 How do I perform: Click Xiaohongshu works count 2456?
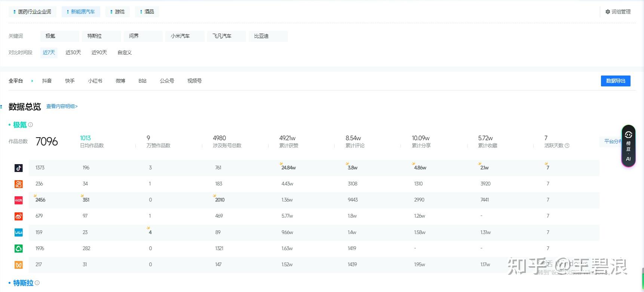[x=40, y=200]
